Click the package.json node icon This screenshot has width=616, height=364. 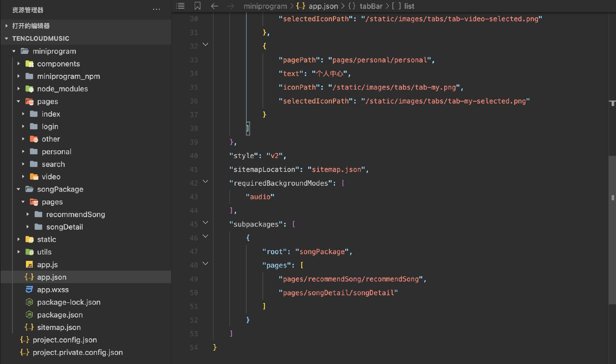coord(29,314)
